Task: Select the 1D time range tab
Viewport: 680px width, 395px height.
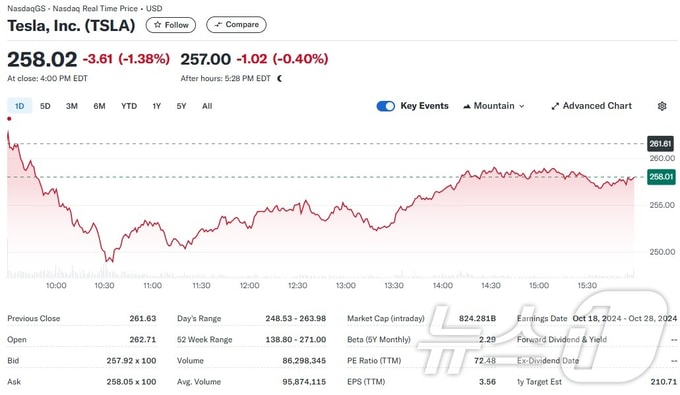Action: 20,106
